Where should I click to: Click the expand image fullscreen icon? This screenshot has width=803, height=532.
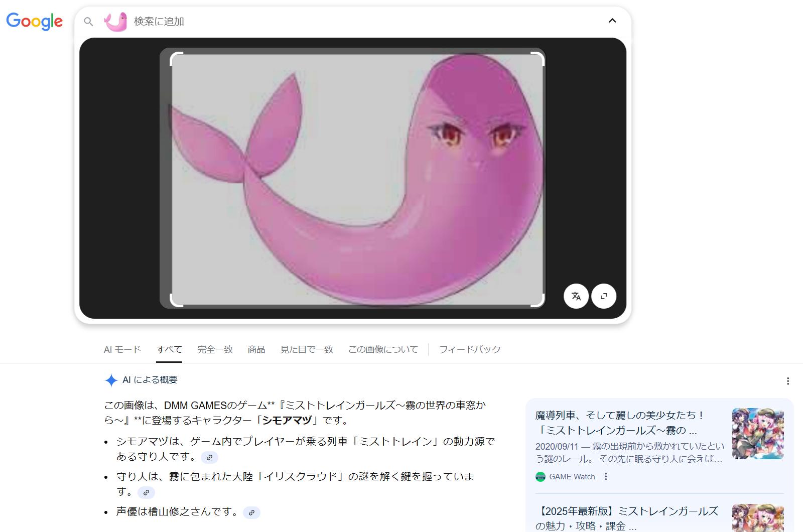[603, 296]
